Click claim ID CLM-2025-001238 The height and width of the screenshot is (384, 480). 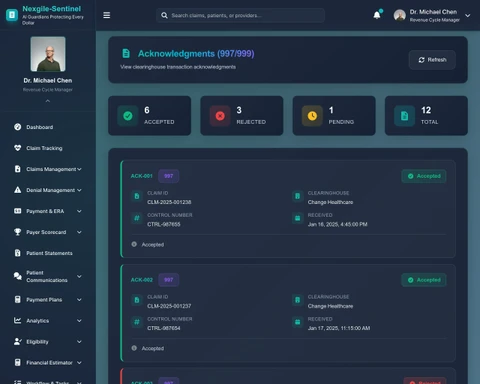pos(169,202)
